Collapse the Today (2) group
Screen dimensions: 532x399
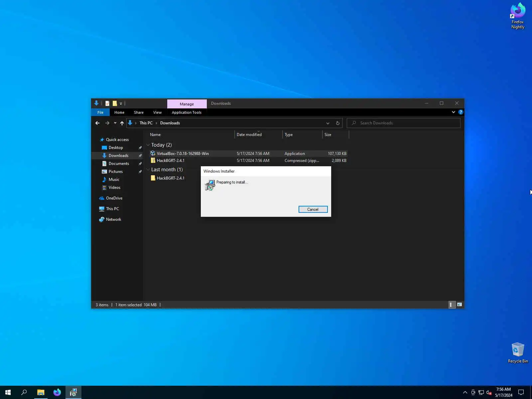click(148, 145)
